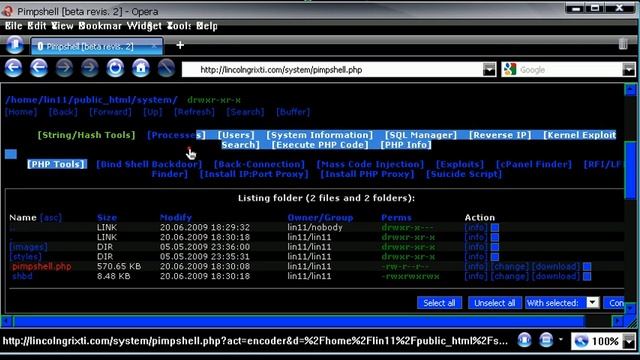The image size is (640, 360).
Task: Click the Select all button
Action: (439, 303)
